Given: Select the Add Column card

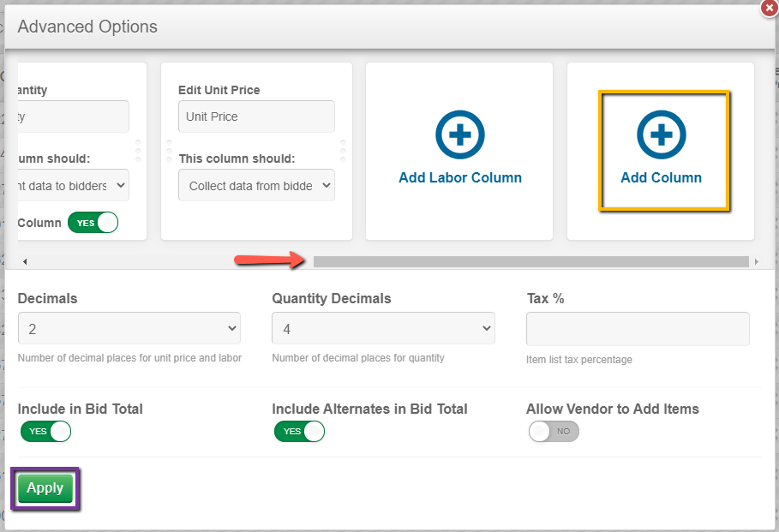Looking at the screenshot, I should [x=661, y=151].
